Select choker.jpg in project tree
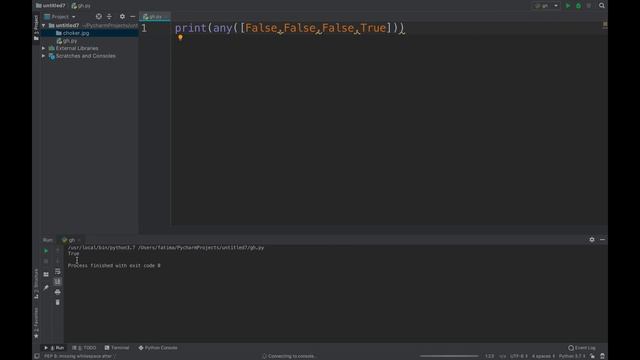 click(76, 33)
